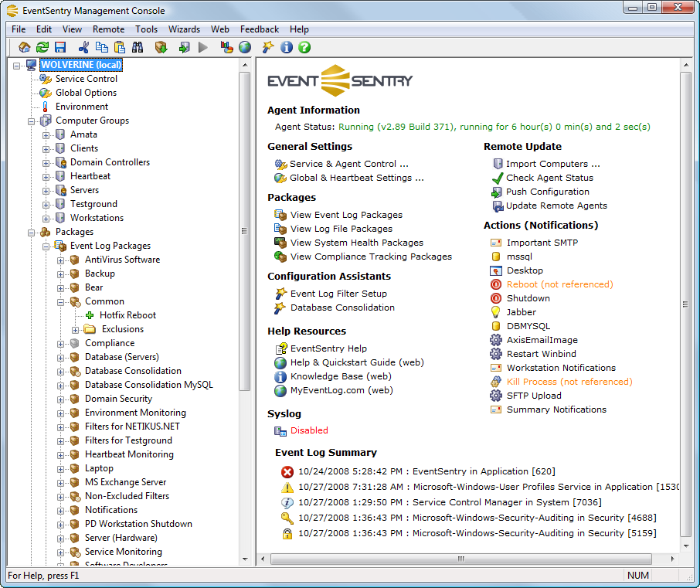Open the Edit menu
Viewport: 700px width, 588px height.
pos(44,29)
